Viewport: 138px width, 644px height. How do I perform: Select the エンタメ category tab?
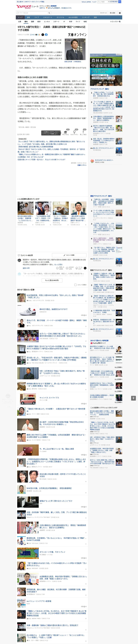pyautogui.click(x=47, y=21)
